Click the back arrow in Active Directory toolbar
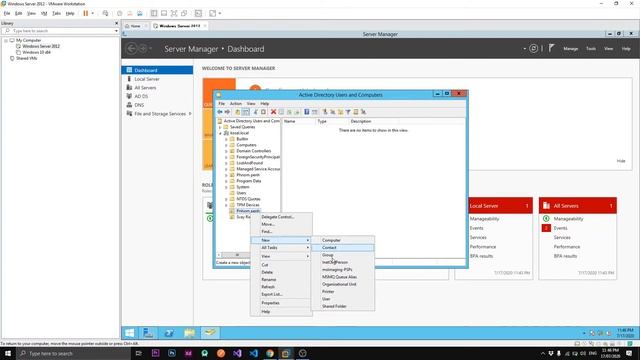This screenshot has width=640, height=360. (x=220, y=112)
